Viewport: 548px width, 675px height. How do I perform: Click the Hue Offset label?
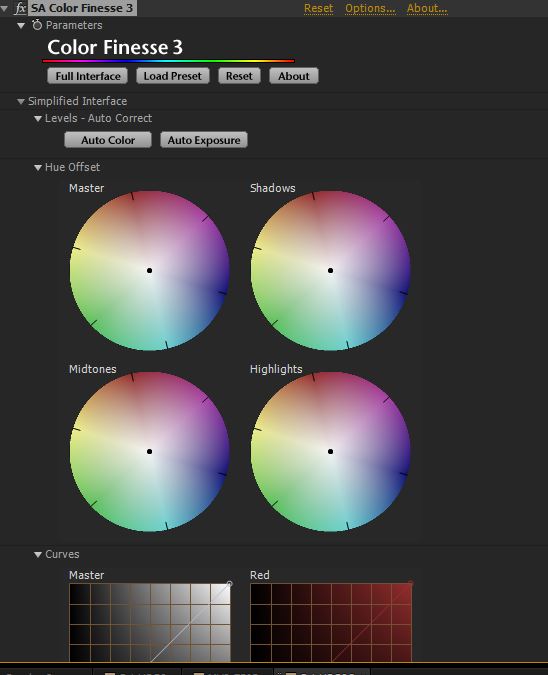coord(72,167)
